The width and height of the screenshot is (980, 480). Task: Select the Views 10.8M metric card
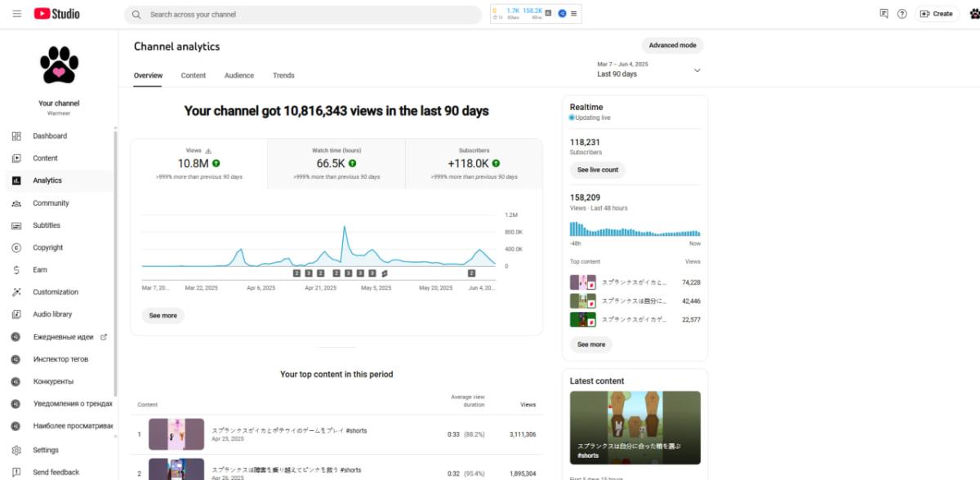click(199, 163)
